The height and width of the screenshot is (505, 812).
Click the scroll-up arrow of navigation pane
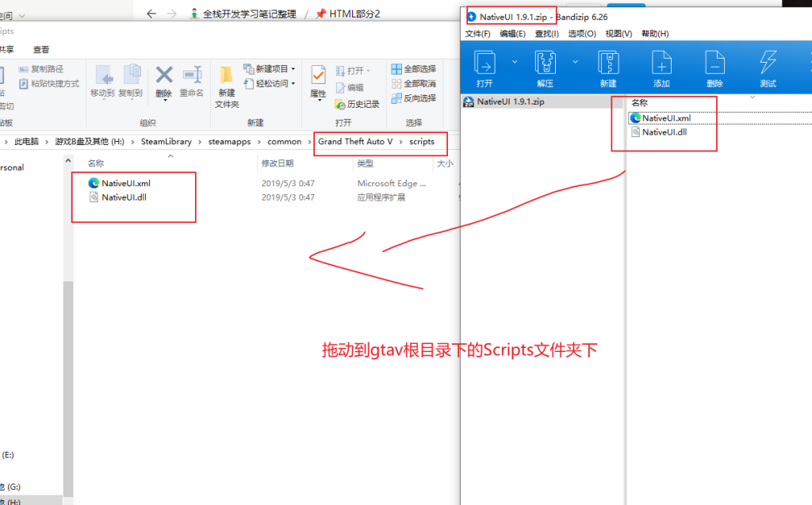pyautogui.click(x=68, y=161)
